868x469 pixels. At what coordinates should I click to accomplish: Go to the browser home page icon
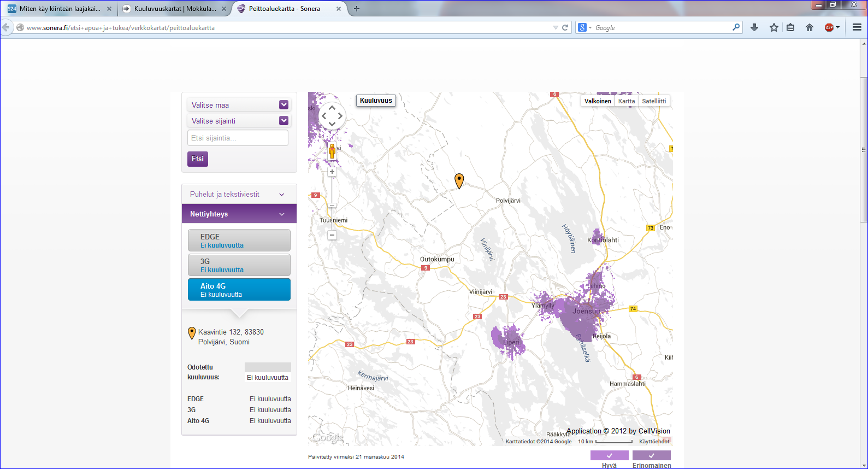tap(810, 27)
